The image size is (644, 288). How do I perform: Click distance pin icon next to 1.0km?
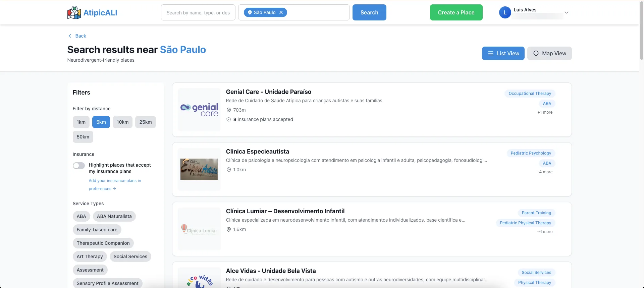click(x=229, y=170)
